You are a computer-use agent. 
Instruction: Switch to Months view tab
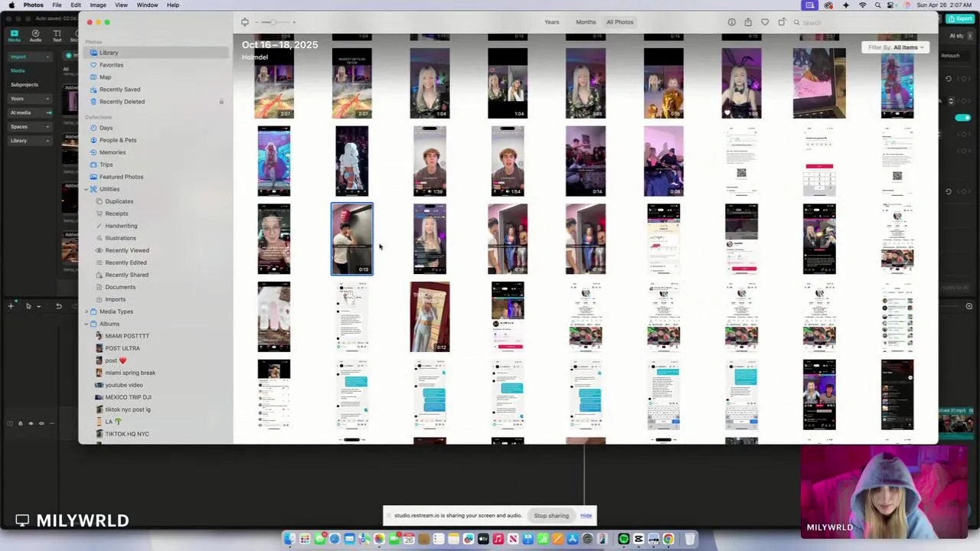click(586, 22)
